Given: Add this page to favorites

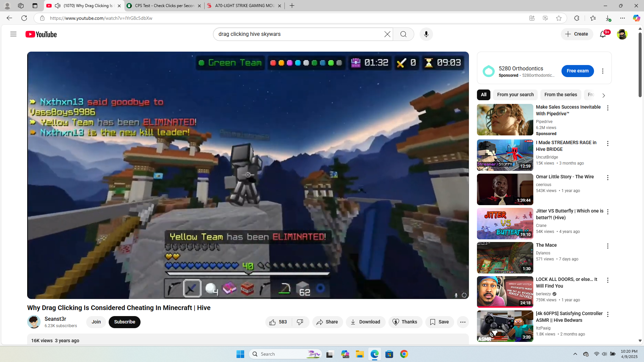Looking at the screenshot, I should pyautogui.click(x=559, y=18).
